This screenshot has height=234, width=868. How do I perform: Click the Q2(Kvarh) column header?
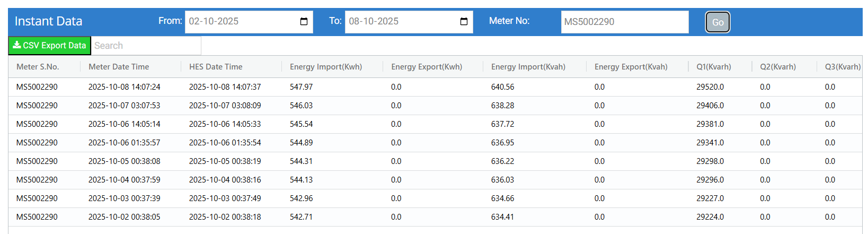tap(778, 67)
